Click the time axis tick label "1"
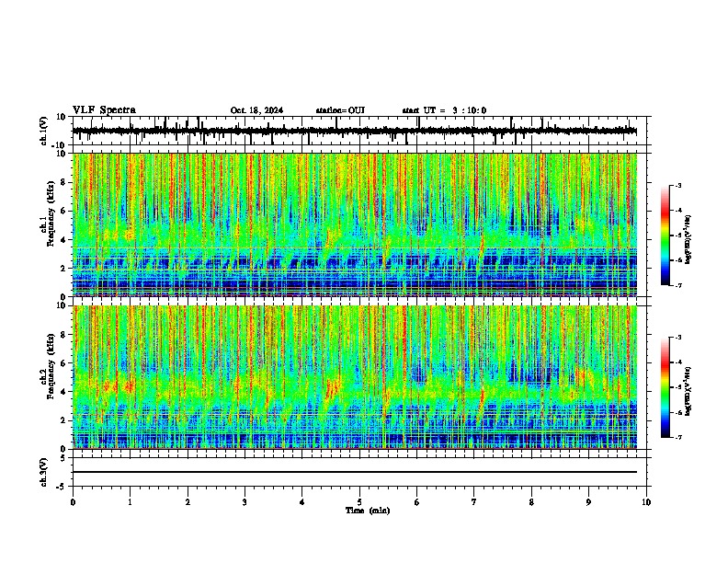The image size is (728, 563). point(130,502)
